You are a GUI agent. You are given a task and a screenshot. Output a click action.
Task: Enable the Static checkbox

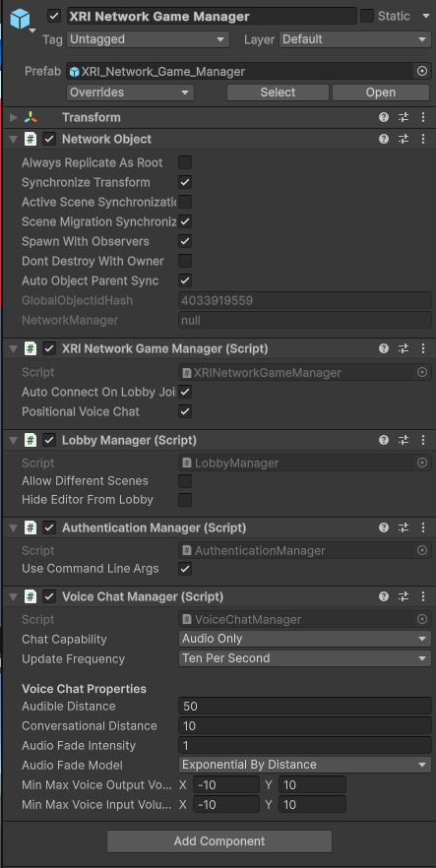click(x=367, y=16)
